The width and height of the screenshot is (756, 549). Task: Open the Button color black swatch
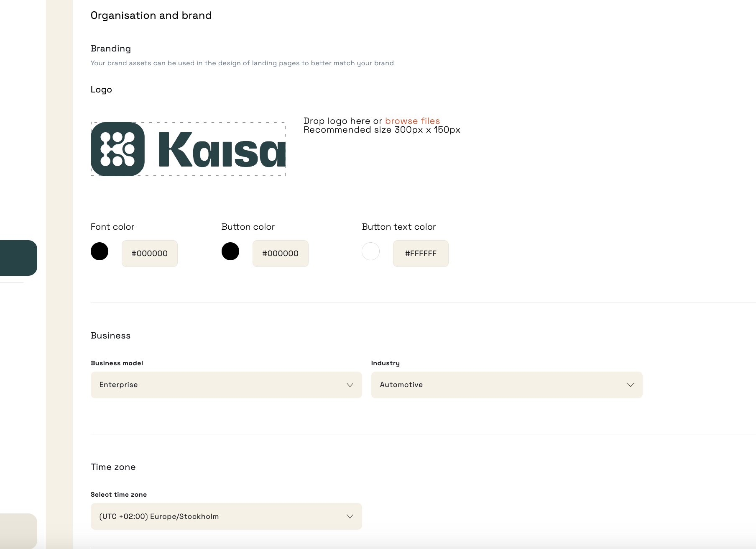click(230, 251)
